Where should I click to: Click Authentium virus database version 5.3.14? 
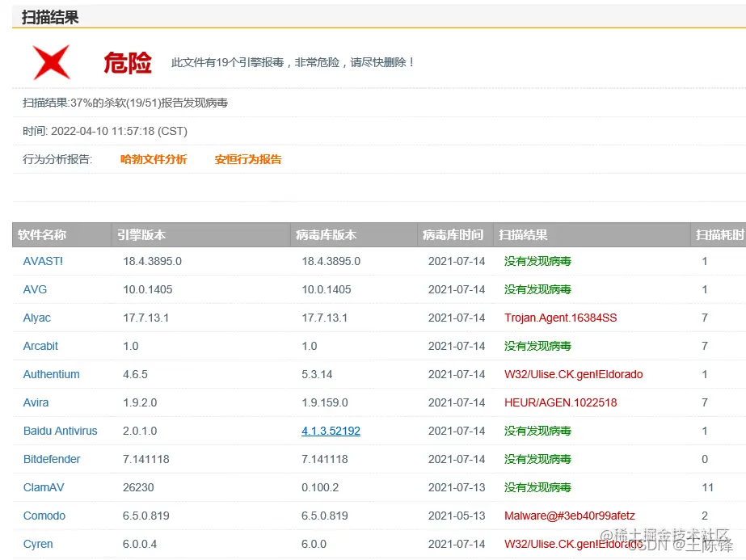tap(317, 374)
